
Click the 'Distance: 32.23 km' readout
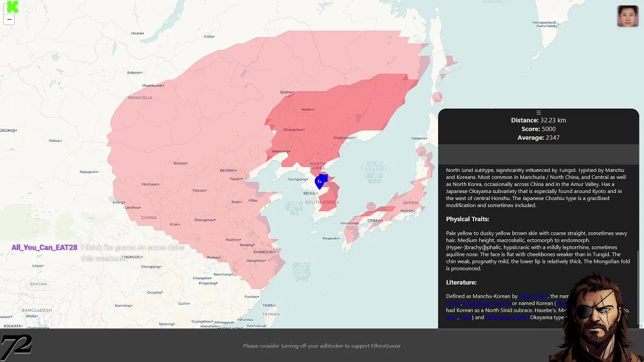pos(538,120)
